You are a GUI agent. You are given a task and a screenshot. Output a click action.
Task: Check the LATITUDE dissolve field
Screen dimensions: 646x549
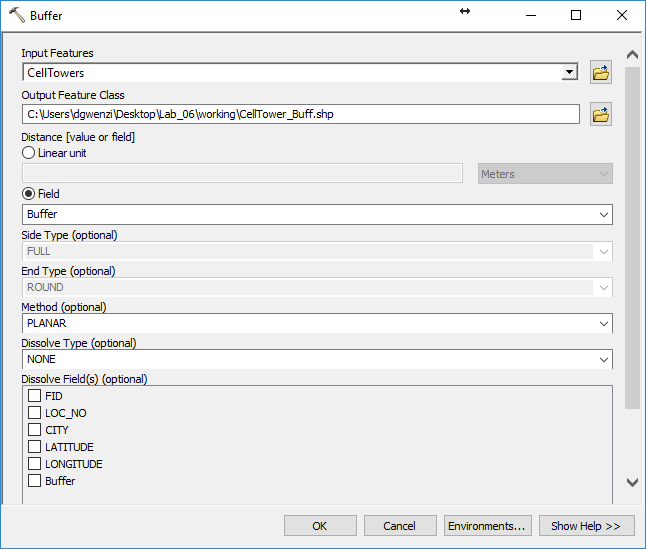35,447
